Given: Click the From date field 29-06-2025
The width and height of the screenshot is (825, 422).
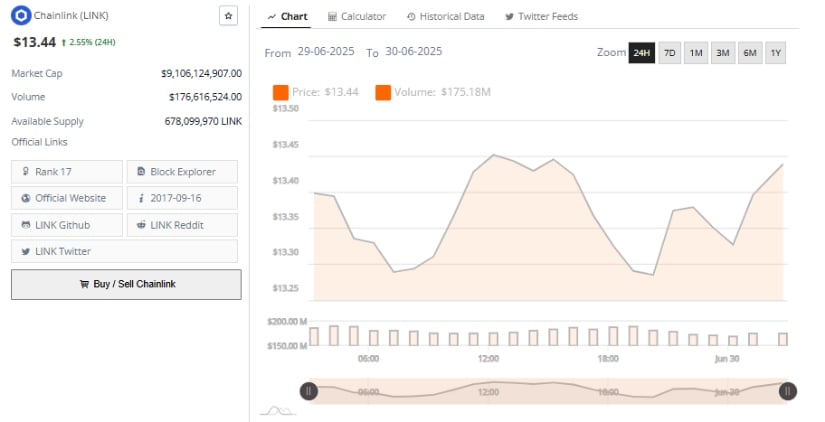Looking at the screenshot, I should (x=326, y=52).
